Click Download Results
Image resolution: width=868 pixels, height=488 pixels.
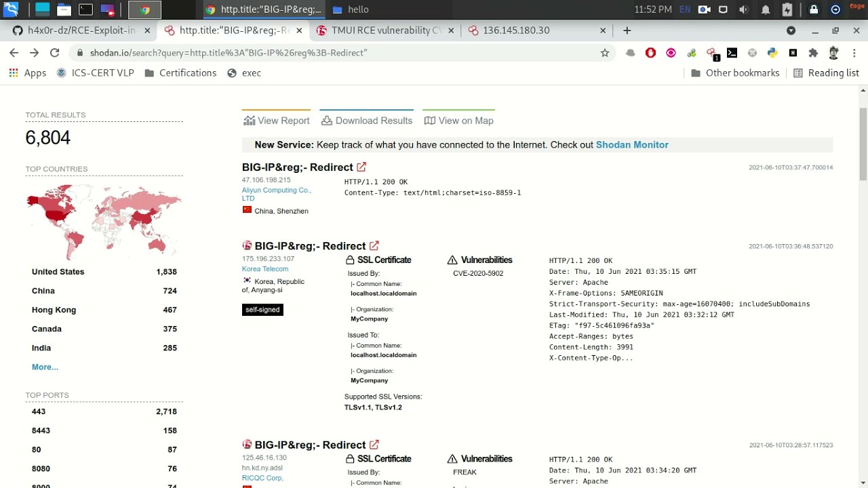[367, 121]
